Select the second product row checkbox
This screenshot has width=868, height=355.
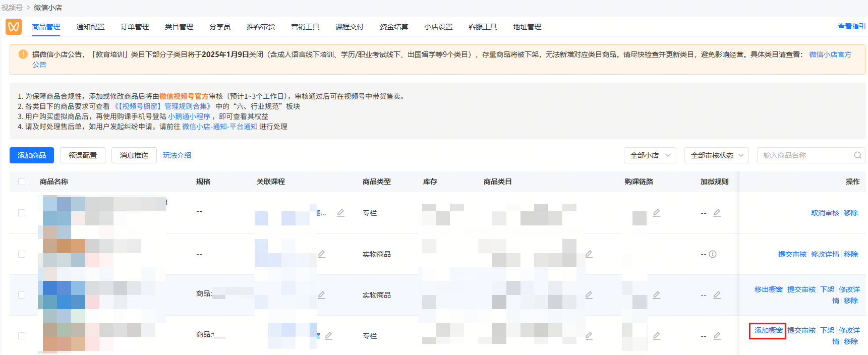22,254
